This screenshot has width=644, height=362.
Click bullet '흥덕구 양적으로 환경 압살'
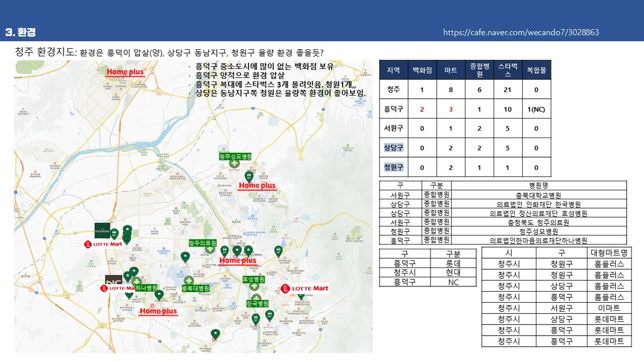(240, 75)
